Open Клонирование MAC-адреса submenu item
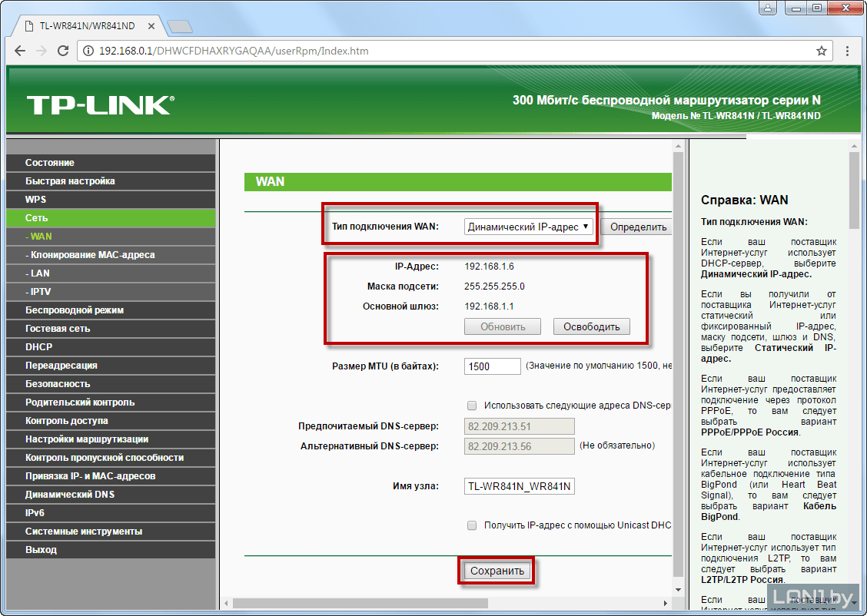The image size is (867, 616). tap(93, 255)
